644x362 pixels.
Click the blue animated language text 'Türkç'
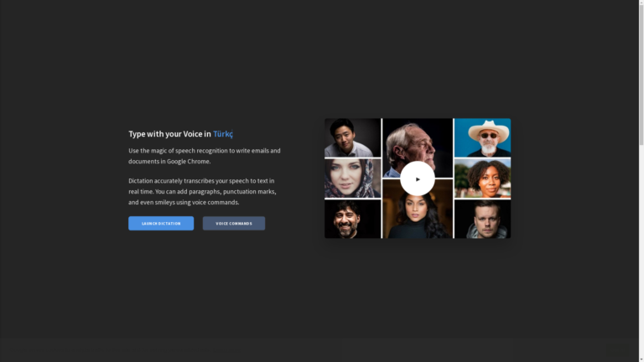[223, 134]
